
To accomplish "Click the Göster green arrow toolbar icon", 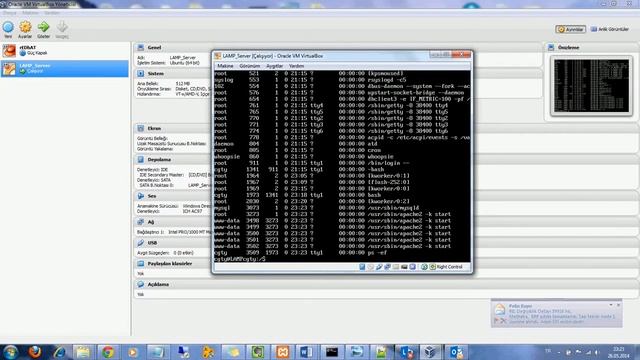I will [43, 27].
